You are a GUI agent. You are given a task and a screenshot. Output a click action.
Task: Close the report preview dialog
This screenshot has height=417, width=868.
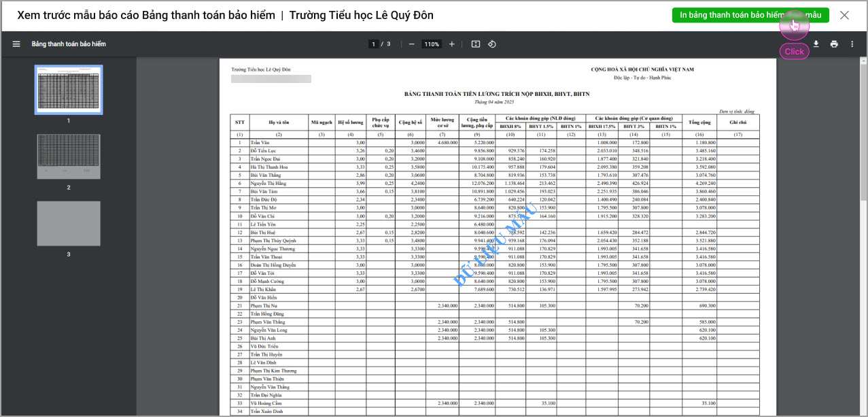pyautogui.click(x=844, y=15)
